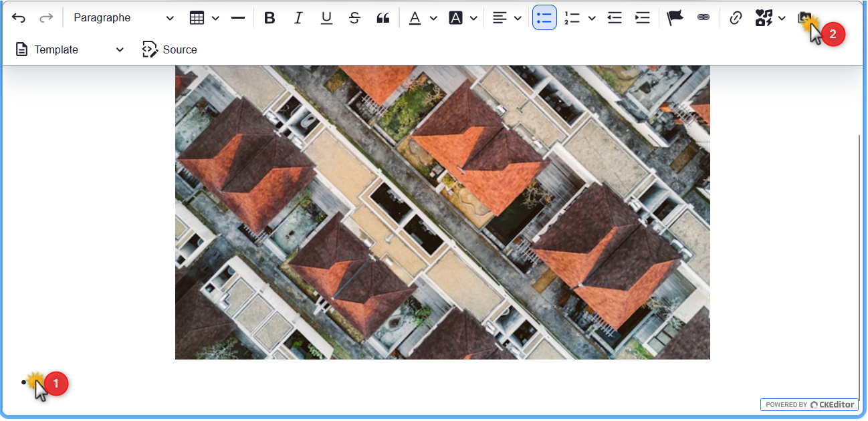Open the Powered by CKEditor link
This screenshot has width=868, height=421.
[x=809, y=404]
